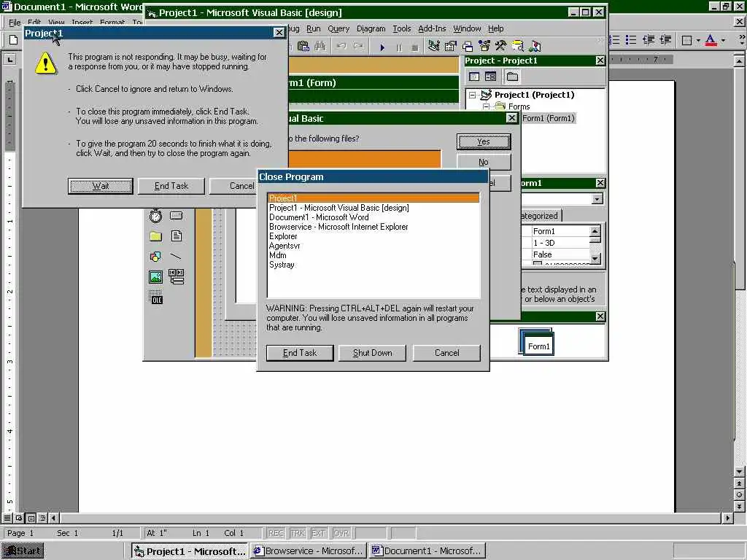Collapse the Forms folder tree node
Viewport: 747px width, 560px height.
point(486,106)
